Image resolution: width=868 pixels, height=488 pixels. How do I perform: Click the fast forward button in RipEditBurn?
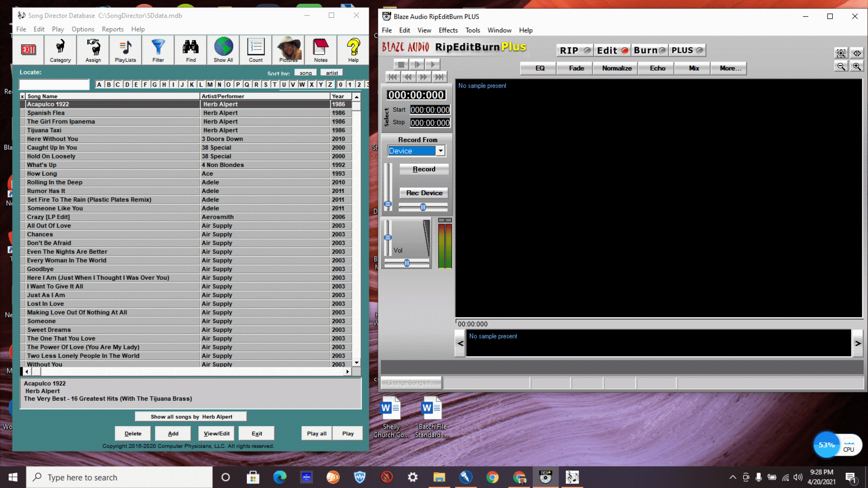[x=424, y=77]
